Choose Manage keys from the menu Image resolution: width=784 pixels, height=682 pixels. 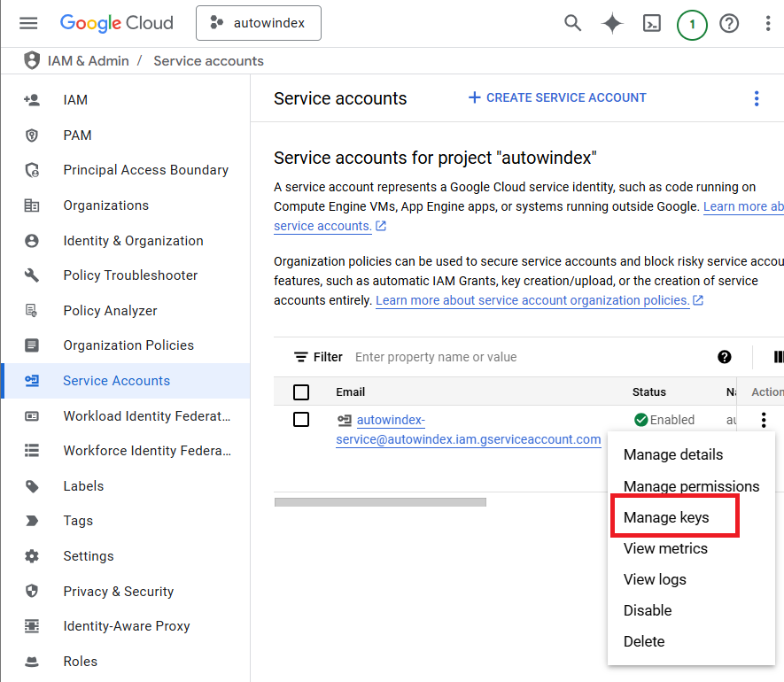[692, 517]
